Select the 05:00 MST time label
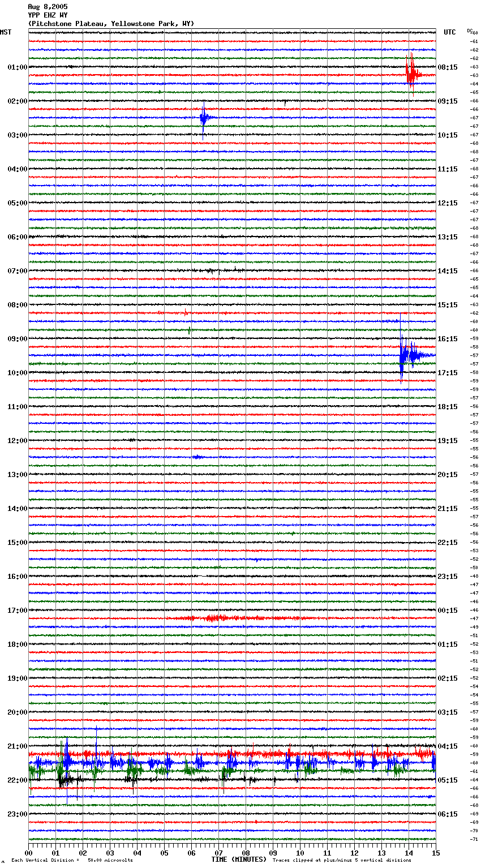This screenshot has height=868, width=481. click(18, 203)
